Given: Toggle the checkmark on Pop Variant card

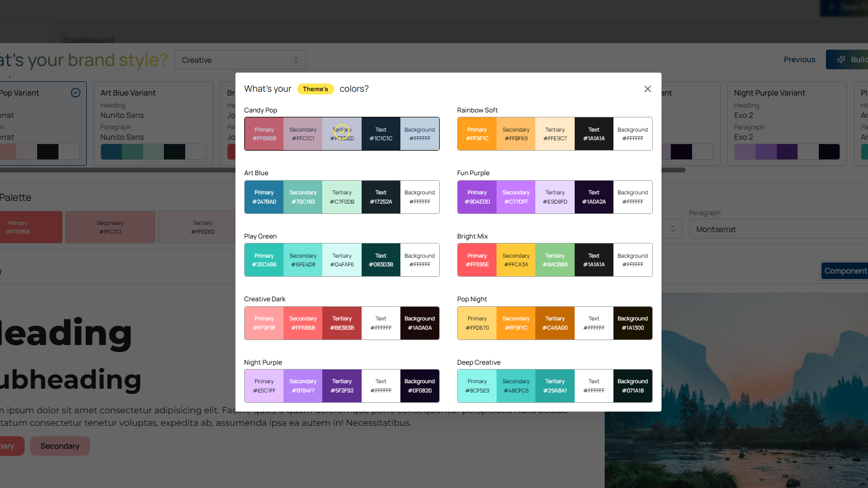Looking at the screenshot, I should (76, 93).
